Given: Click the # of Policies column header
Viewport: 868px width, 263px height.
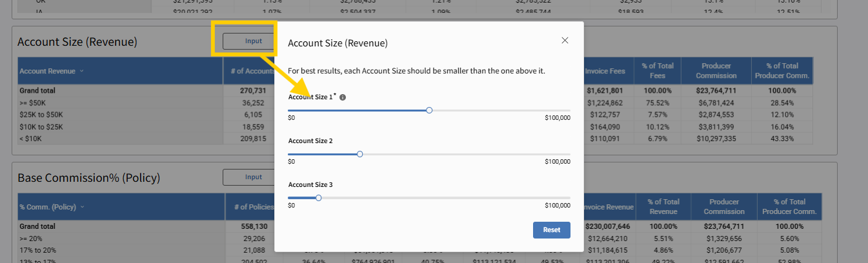Looking at the screenshot, I should [x=254, y=207].
